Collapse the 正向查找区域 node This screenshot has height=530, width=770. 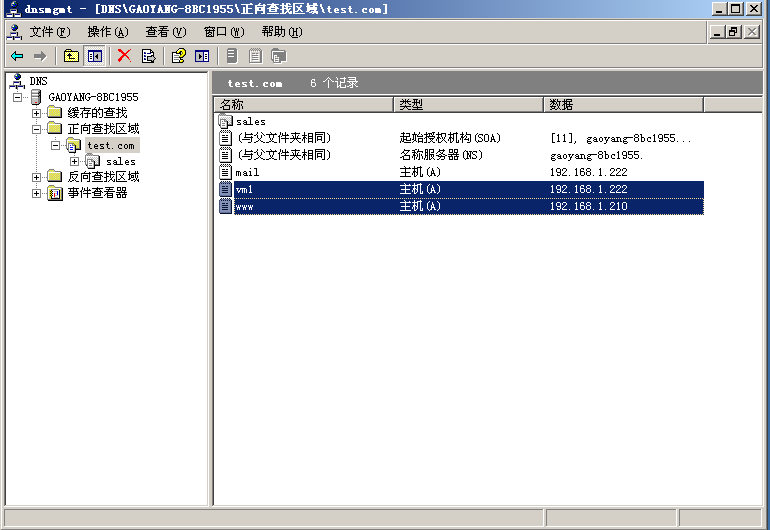click(36, 129)
